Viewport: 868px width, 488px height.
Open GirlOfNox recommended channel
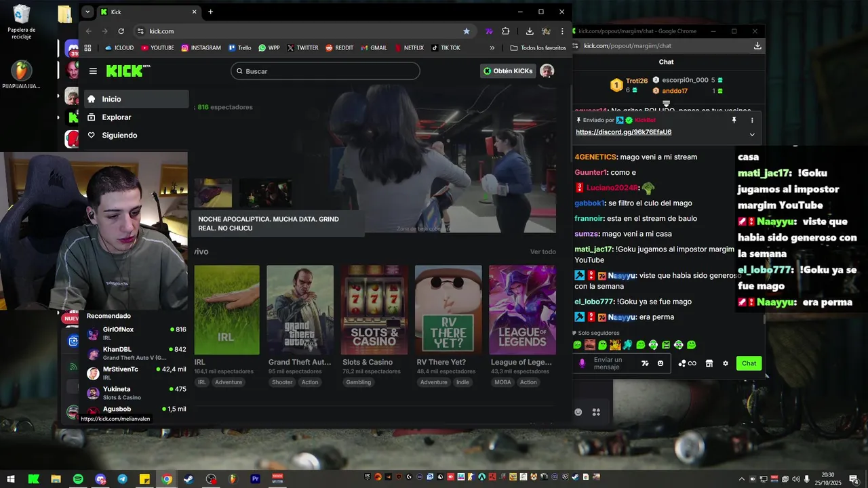(x=136, y=333)
